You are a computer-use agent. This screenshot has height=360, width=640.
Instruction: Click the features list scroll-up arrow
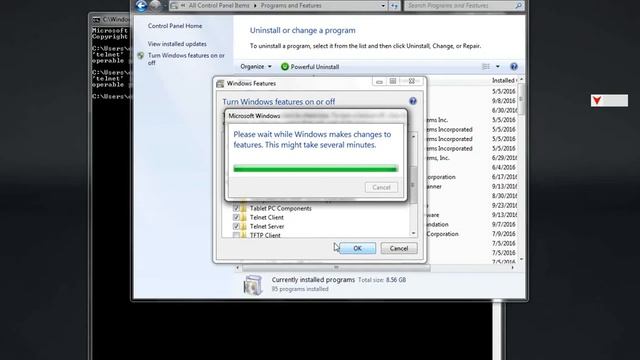point(413,137)
